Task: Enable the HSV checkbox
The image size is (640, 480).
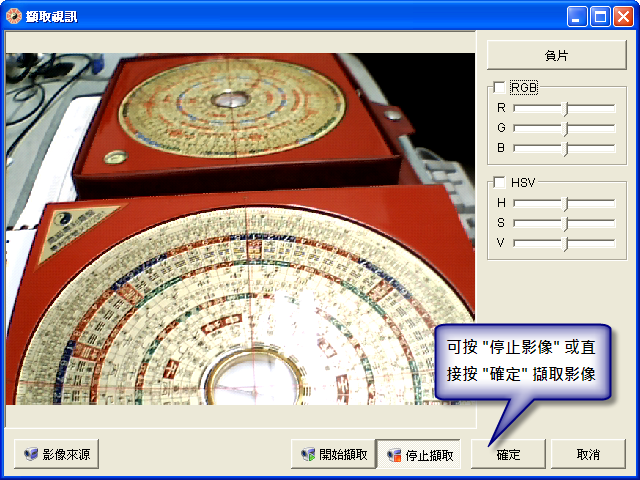Action: coord(499,182)
